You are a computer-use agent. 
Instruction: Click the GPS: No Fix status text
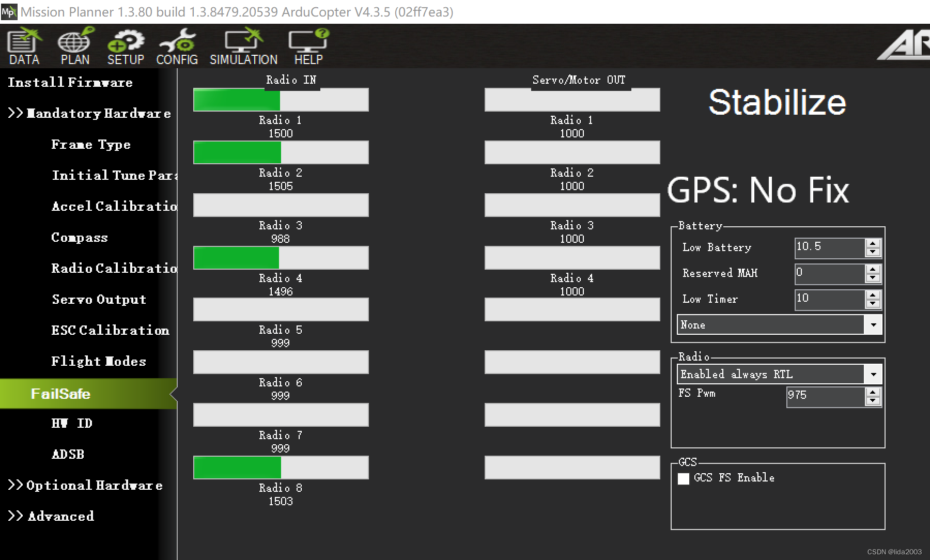pos(758,190)
